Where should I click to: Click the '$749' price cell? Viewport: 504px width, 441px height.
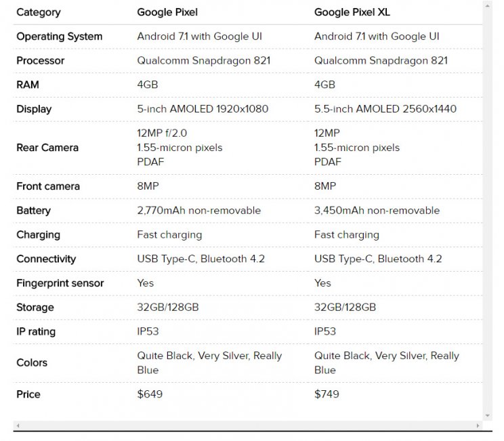327,394
